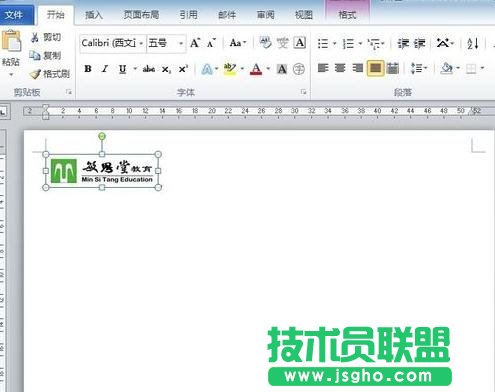Click the Increase Indent icon
Viewport: 495px width, 392px height.
coord(420,43)
